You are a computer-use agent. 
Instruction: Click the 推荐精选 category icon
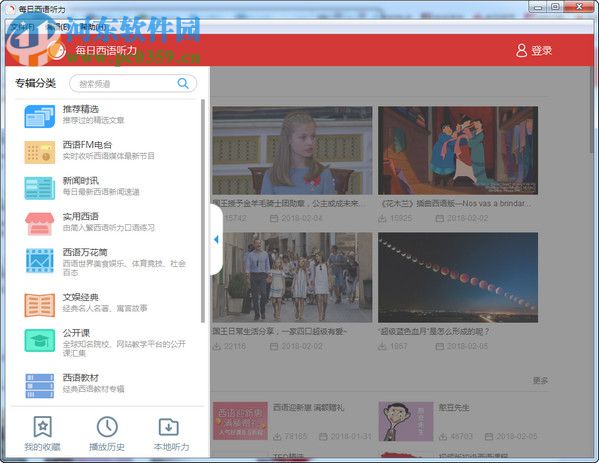39,116
